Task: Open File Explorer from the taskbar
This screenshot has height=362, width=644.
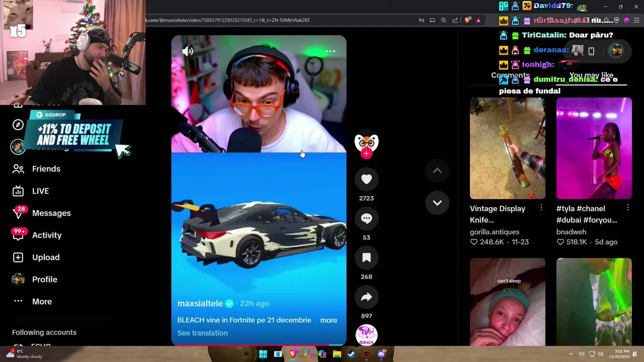Action: (x=337, y=354)
